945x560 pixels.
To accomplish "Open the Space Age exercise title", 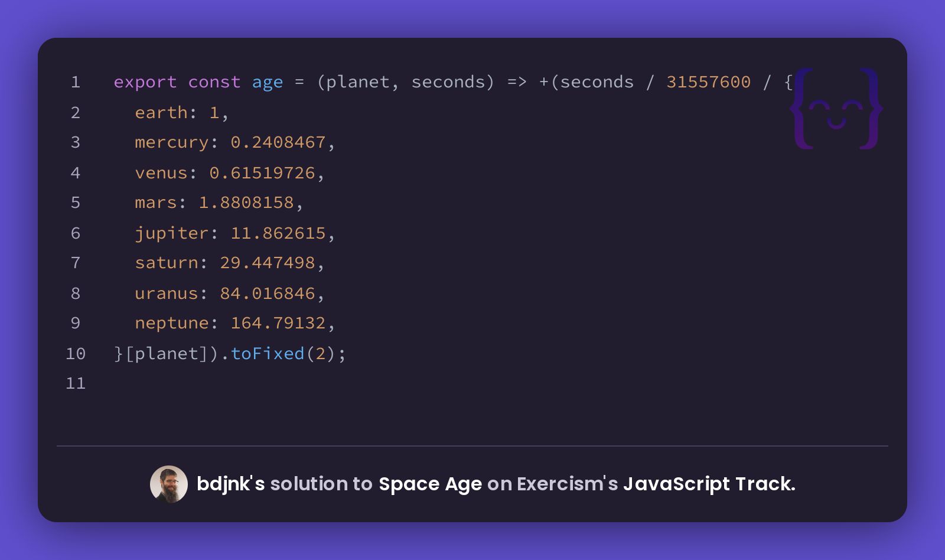I will point(431,484).
